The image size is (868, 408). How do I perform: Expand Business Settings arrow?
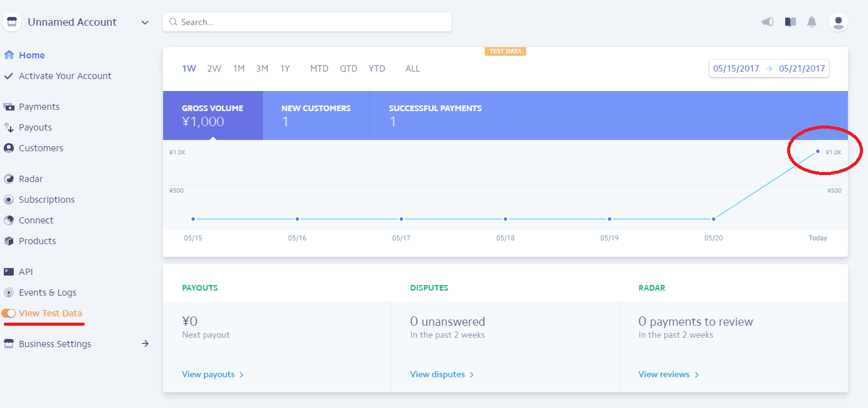145,344
